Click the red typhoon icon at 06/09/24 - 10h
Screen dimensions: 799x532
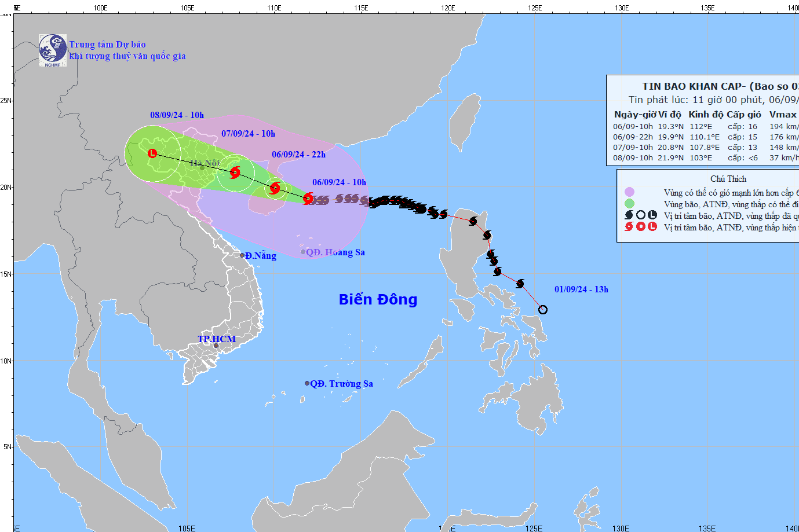pos(308,199)
